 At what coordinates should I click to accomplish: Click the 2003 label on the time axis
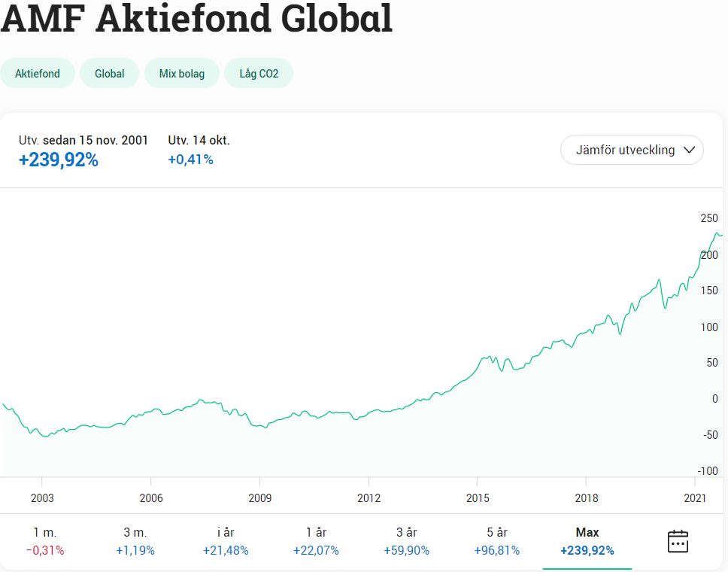42,498
